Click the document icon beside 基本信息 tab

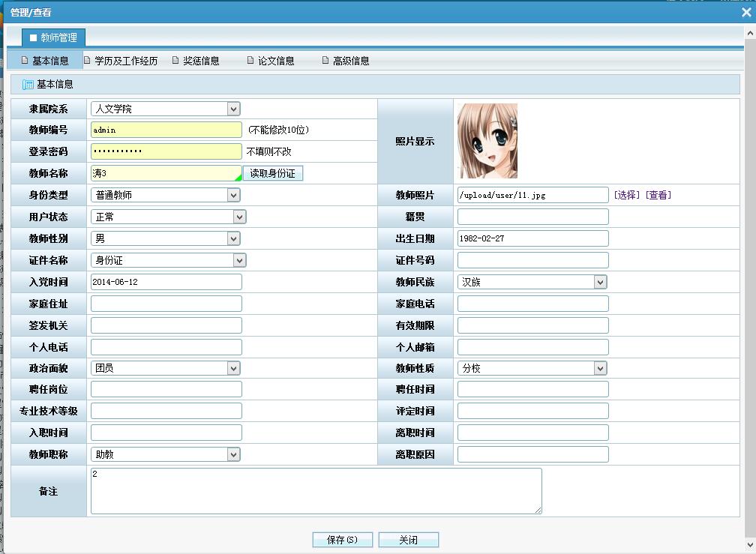tap(25, 60)
